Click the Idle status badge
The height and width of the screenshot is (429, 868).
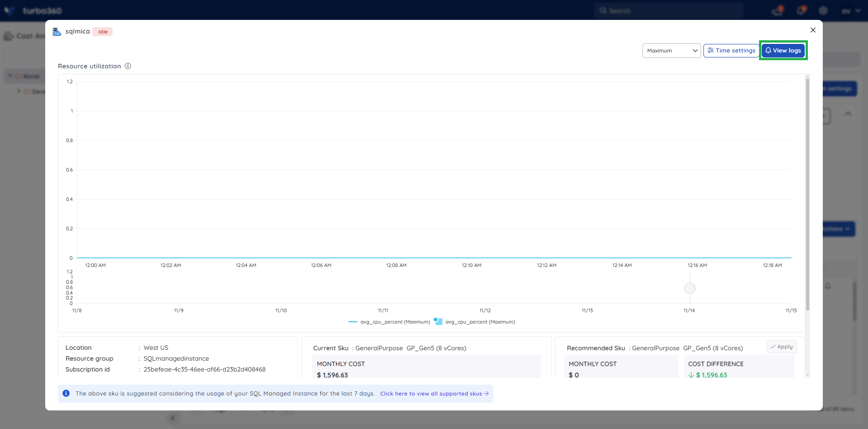[x=103, y=32]
